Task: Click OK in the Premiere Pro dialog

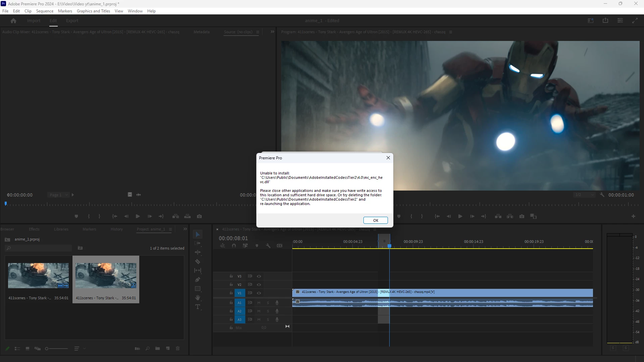Action: click(x=376, y=220)
